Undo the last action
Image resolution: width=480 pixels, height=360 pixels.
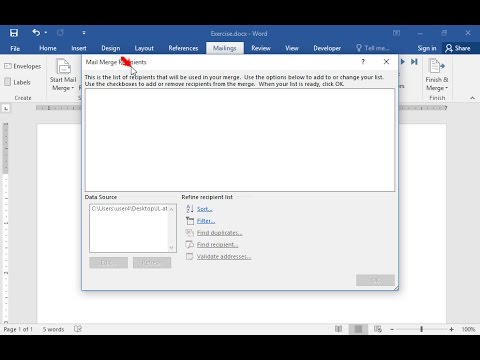coord(36,32)
